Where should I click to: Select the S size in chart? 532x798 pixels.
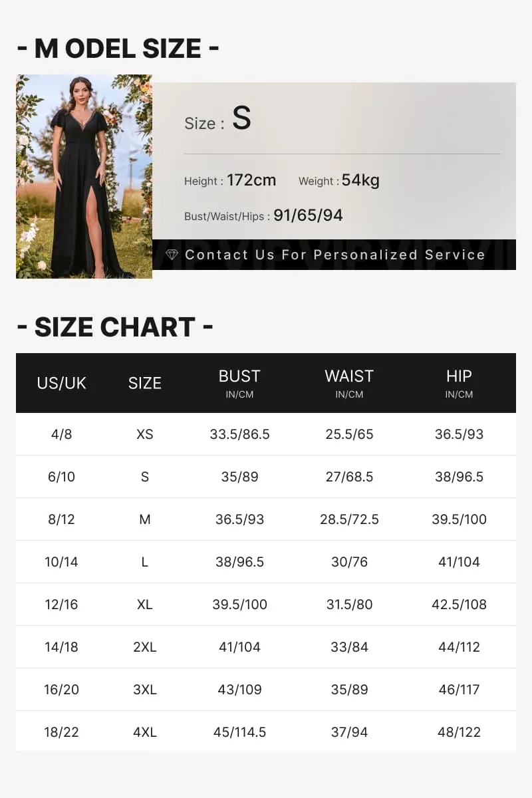(x=145, y=477)
